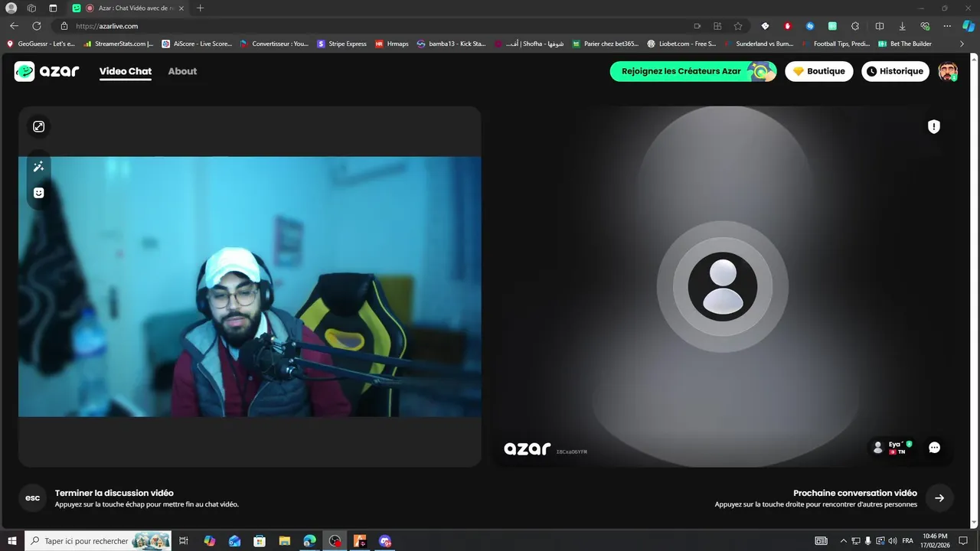Open the StreamerStats.com bookmark

[119, 44]
